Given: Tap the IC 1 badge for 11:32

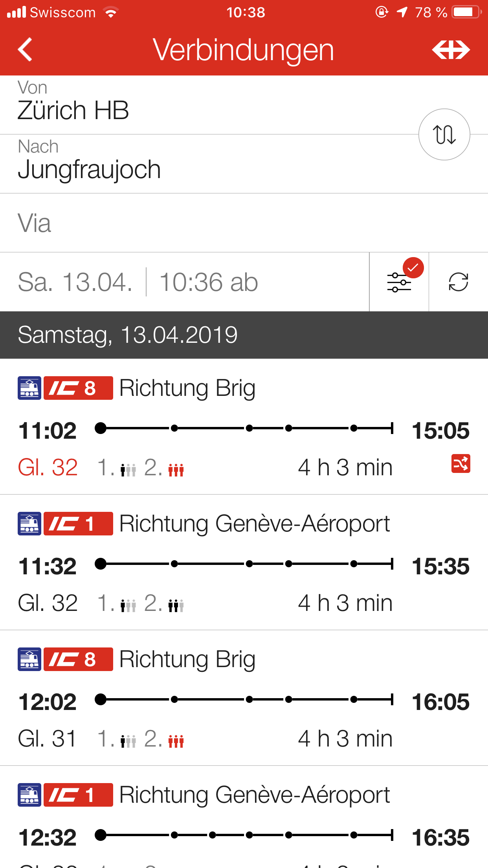Looking at the screenshot, I should tap(78, 524).
